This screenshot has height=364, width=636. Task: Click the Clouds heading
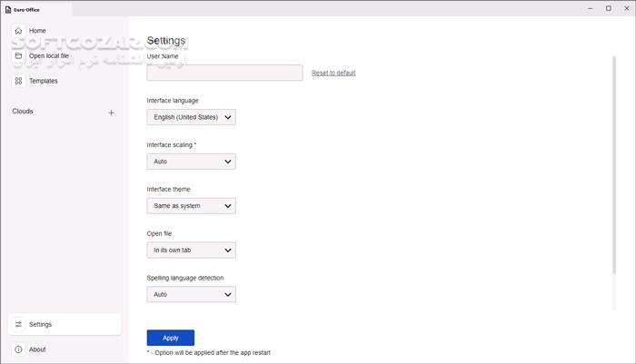click(23, 111)
